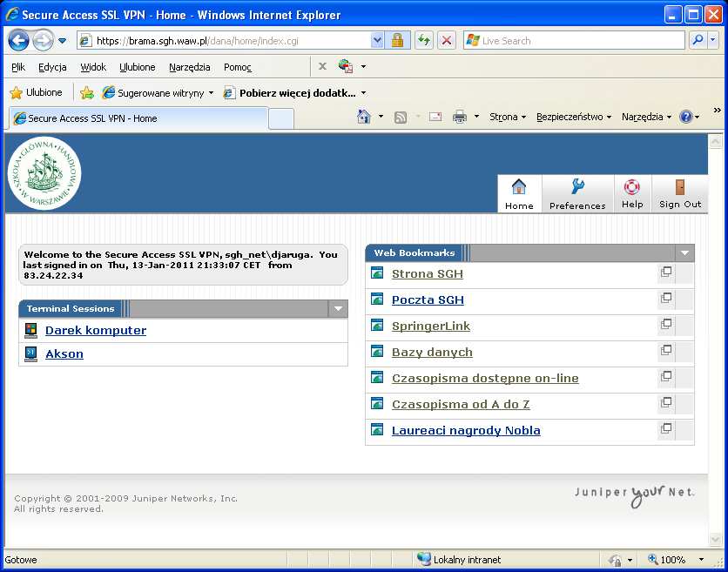
Task: Launch Akson terminal session link
Action: coord(64,353)
